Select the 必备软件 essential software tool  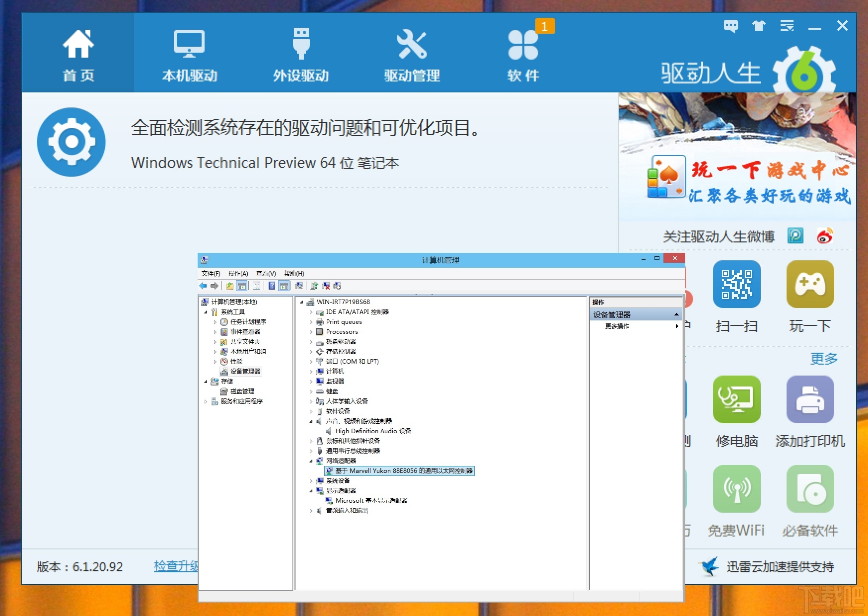(x=810, y=489)
